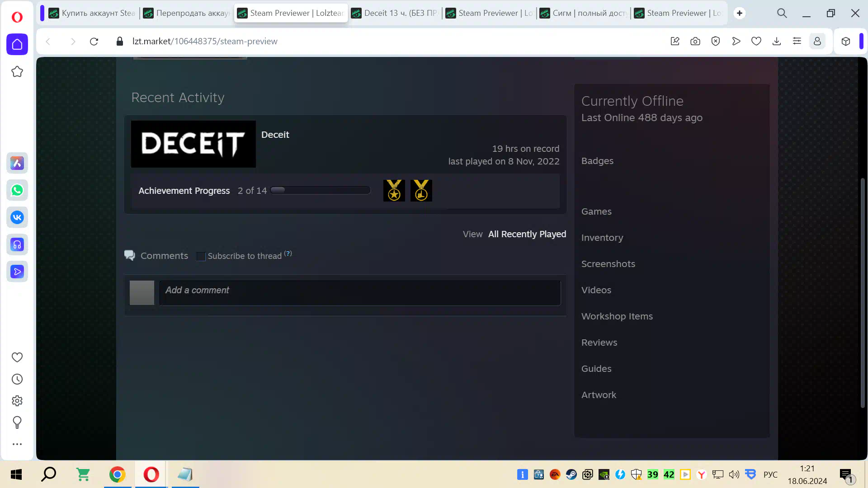Reload the current page

[x=94, y=42]
